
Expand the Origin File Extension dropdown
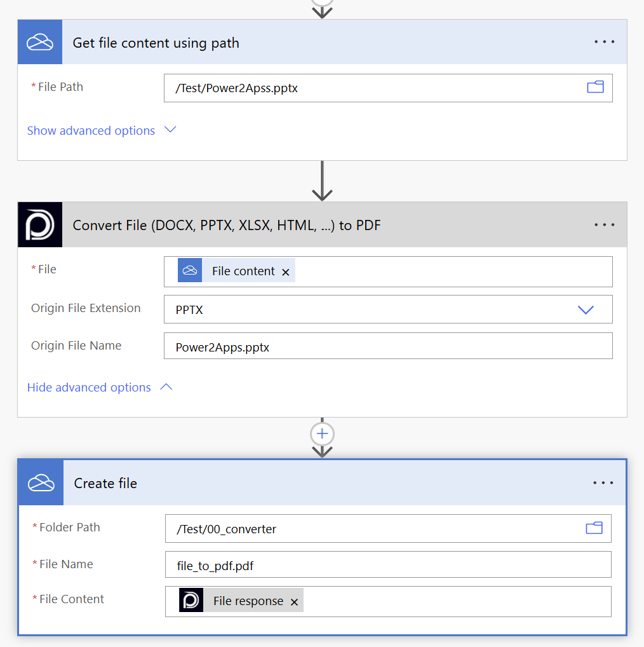pos(585,310)
